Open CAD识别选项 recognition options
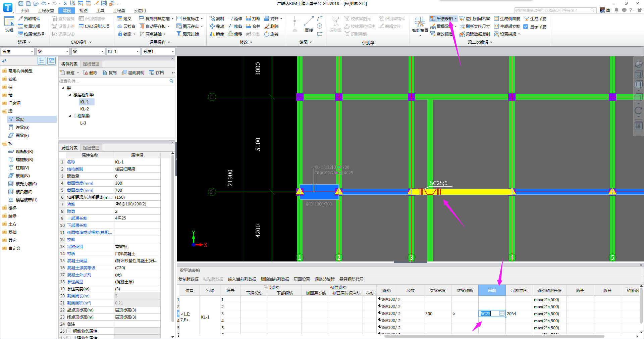Image resolution: width=644 pixels, height=339 pixels. click(94, 26)
